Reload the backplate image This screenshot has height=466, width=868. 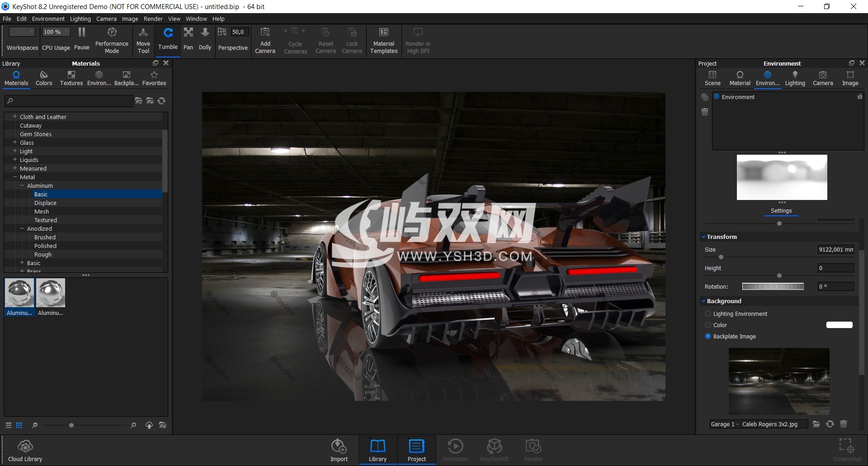(x=830, y=424)
